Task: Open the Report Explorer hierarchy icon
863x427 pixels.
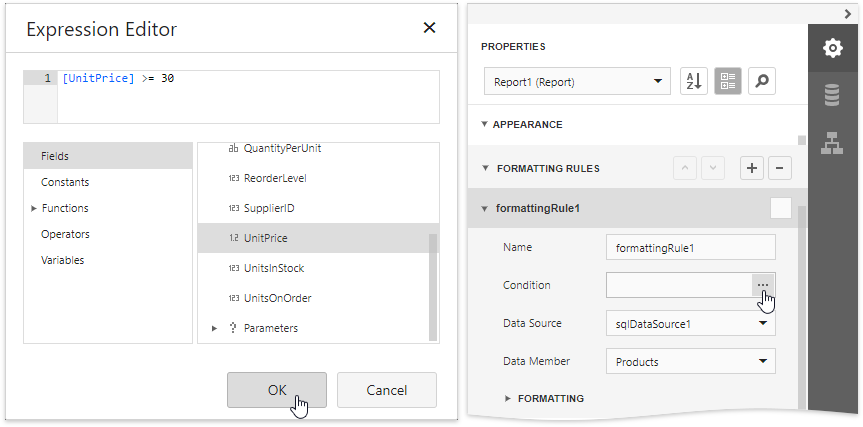Action: click(832, 143)
